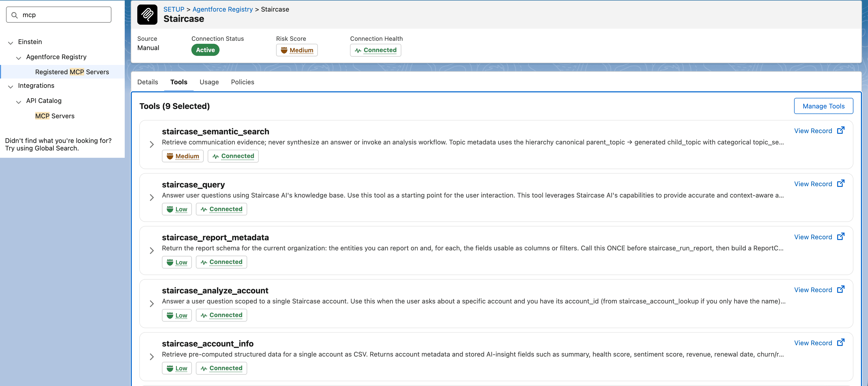The height and width of the screenshot is (386, 868).
Task: Open external link icon for staircase_report_metadata record
Action: 841,236
